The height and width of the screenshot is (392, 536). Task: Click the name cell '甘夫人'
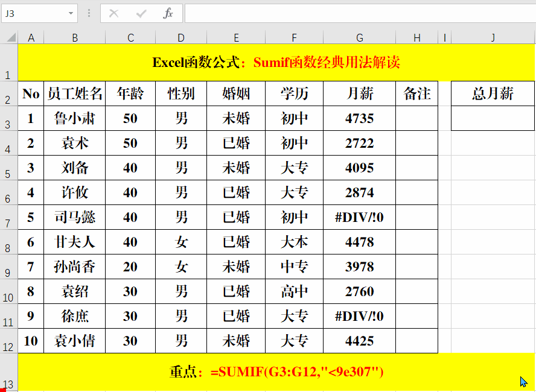click(x=74, y=242)
